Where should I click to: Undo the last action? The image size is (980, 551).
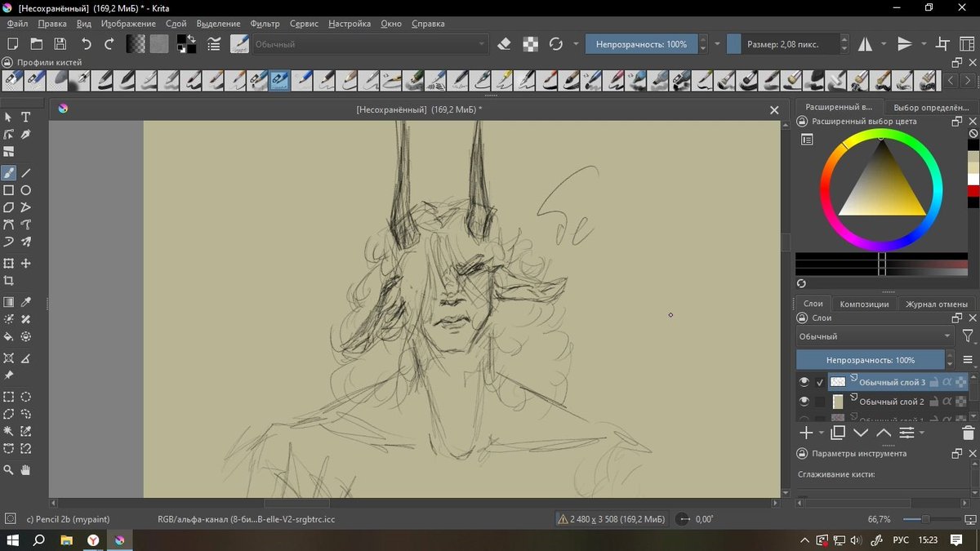(x=86, y=44)
